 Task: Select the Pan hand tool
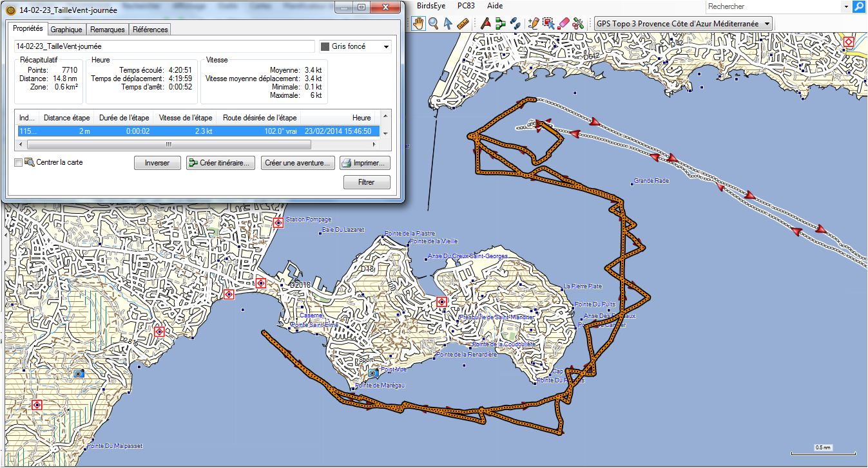(419, 23)
